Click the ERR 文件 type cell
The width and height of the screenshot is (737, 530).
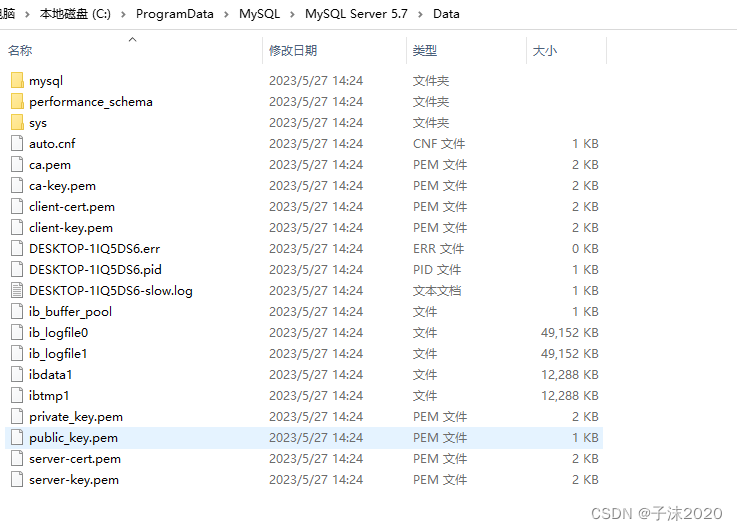[439, 249]
